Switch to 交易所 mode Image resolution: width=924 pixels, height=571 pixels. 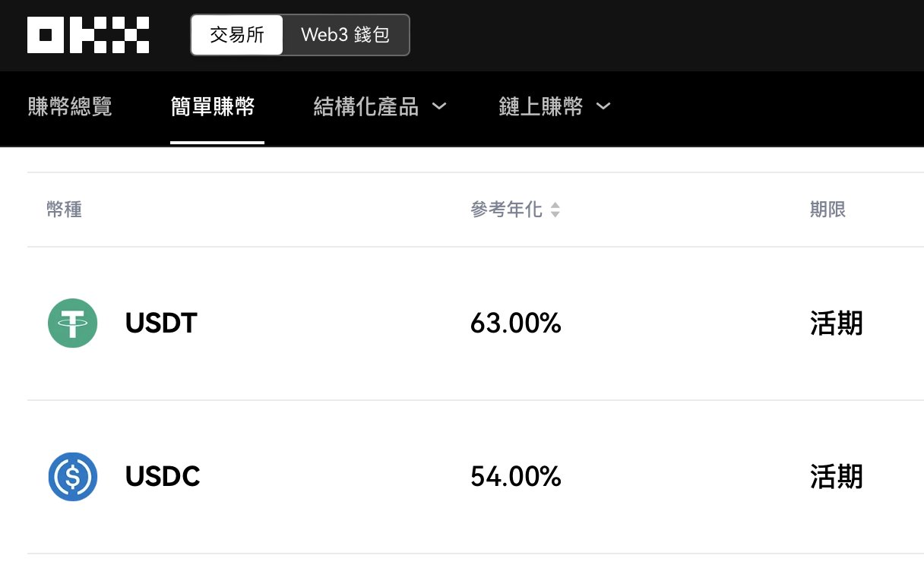pyautogui.click(x=237, y=35)
